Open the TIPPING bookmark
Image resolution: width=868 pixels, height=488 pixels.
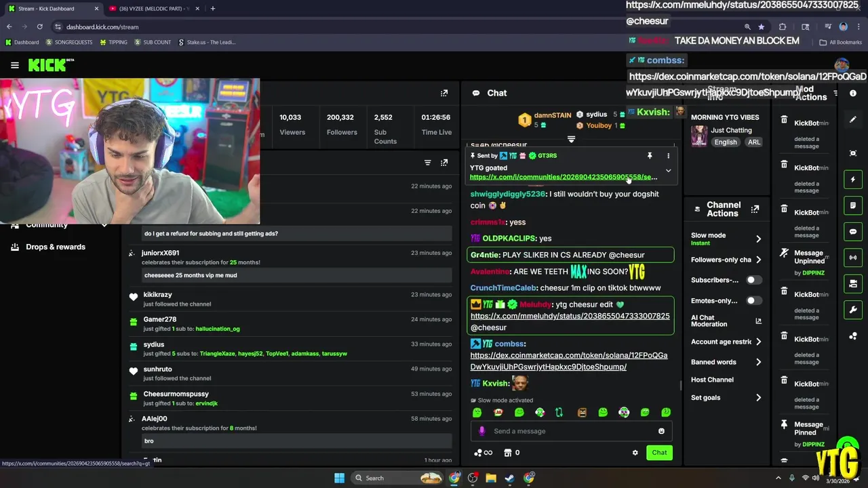113,42
